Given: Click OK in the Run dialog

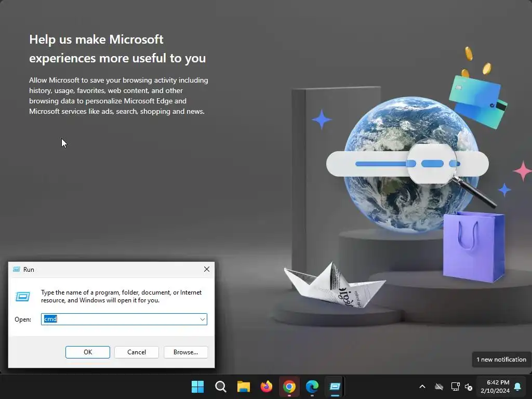Looking at the screenshot, I should 87,352.
